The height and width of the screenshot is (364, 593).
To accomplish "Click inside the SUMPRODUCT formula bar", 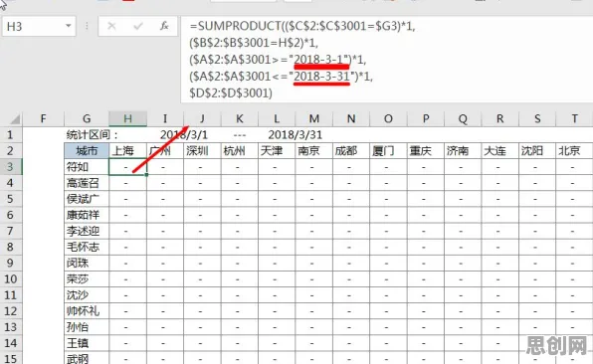I will point(386,60).
